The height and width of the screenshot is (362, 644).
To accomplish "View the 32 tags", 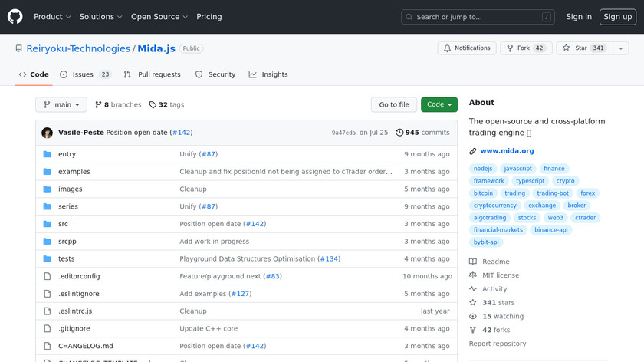I will [x=166, y=105].
